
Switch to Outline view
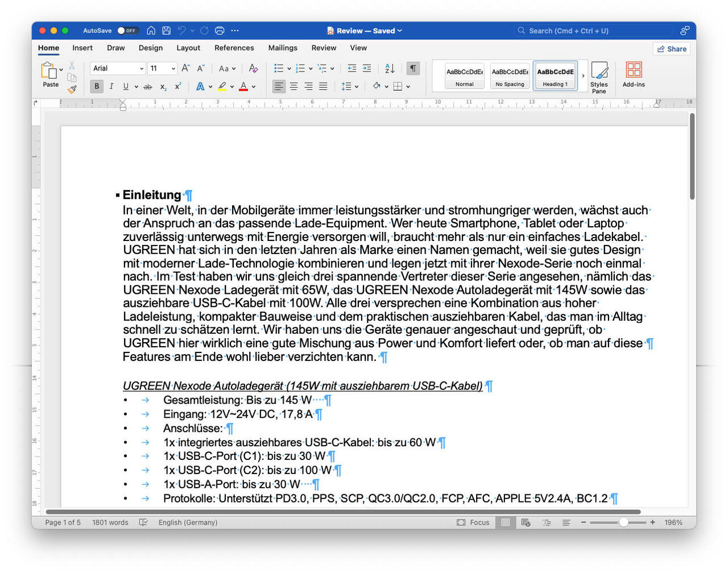[546, 522]
